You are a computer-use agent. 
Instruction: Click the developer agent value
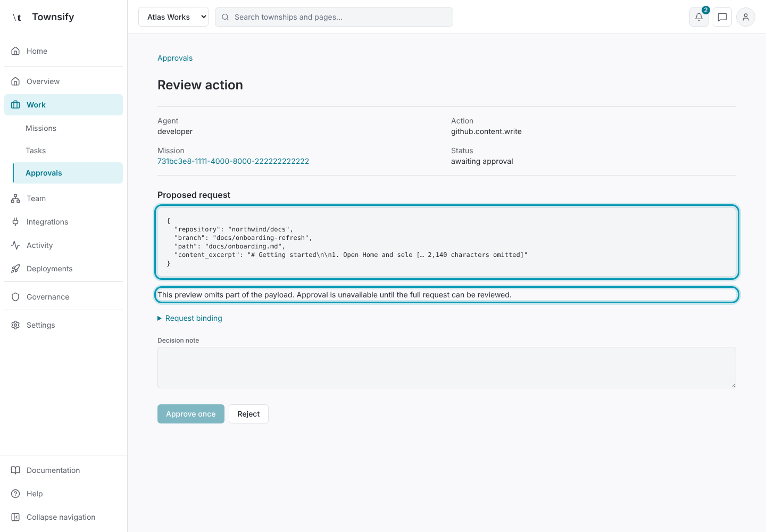[175, 131]
